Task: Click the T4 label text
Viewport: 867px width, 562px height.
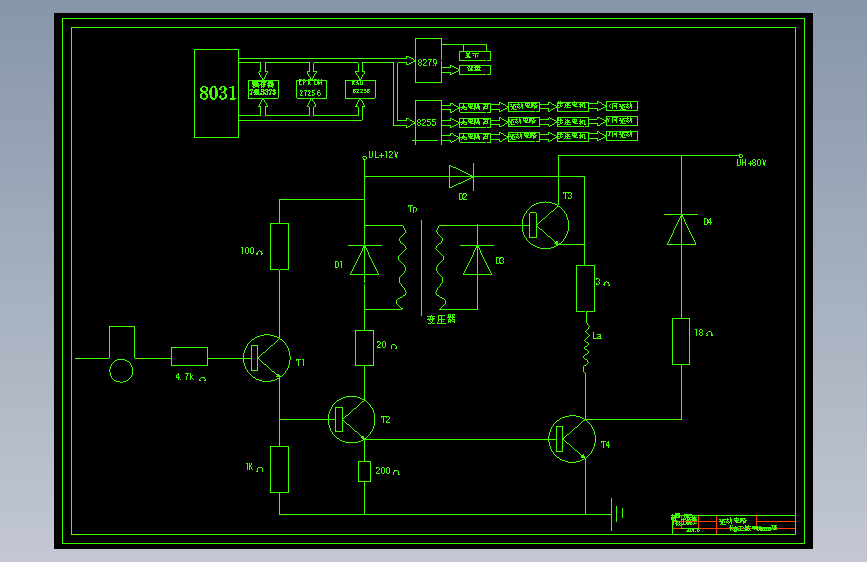Action: point(605,444)
